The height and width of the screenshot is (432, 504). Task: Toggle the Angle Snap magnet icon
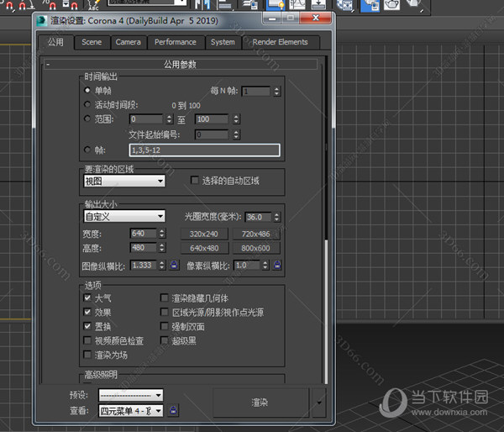click(27, 5)
